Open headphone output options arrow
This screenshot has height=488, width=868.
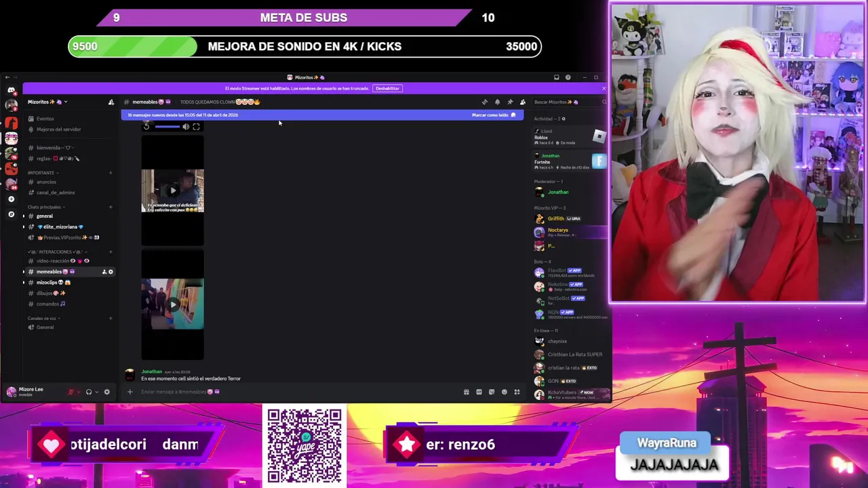[x=96, y=392]
